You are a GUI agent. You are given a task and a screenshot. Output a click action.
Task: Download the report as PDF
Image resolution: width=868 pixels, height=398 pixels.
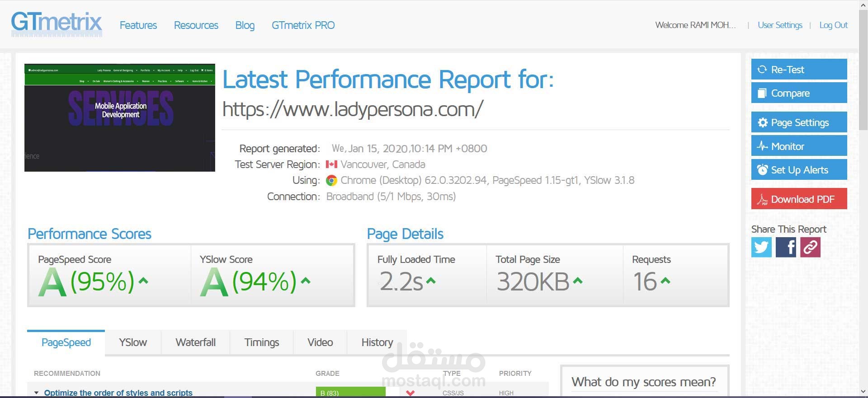tap(799, 199)
